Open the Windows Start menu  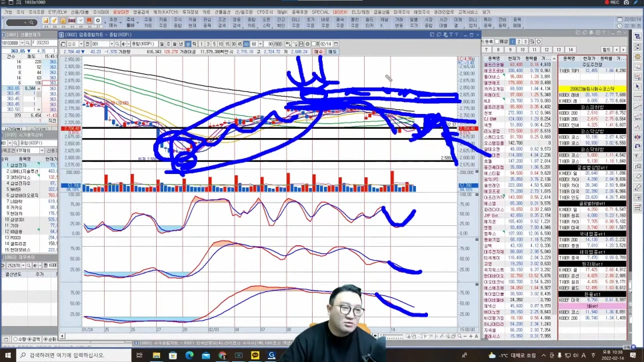click(x=8, y=355)
